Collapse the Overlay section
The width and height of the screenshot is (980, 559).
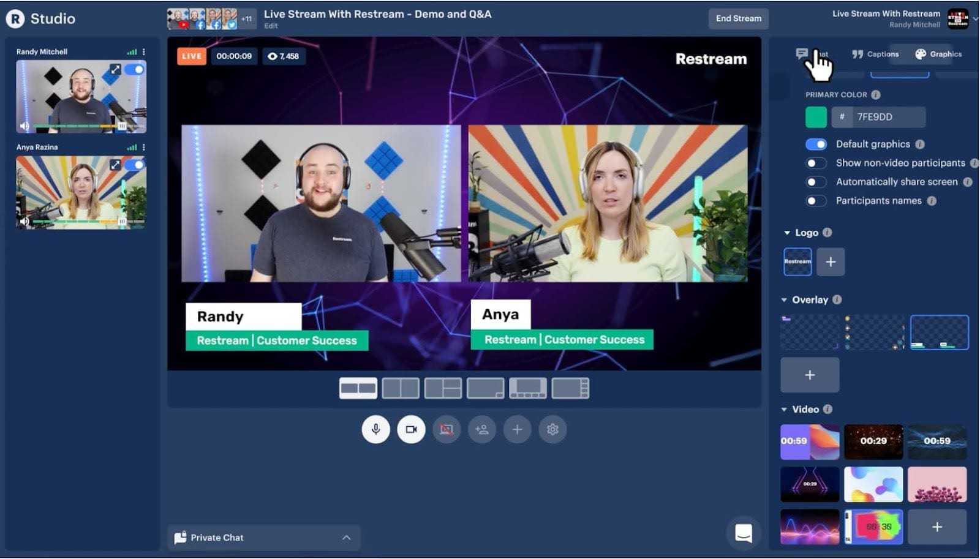784,300
